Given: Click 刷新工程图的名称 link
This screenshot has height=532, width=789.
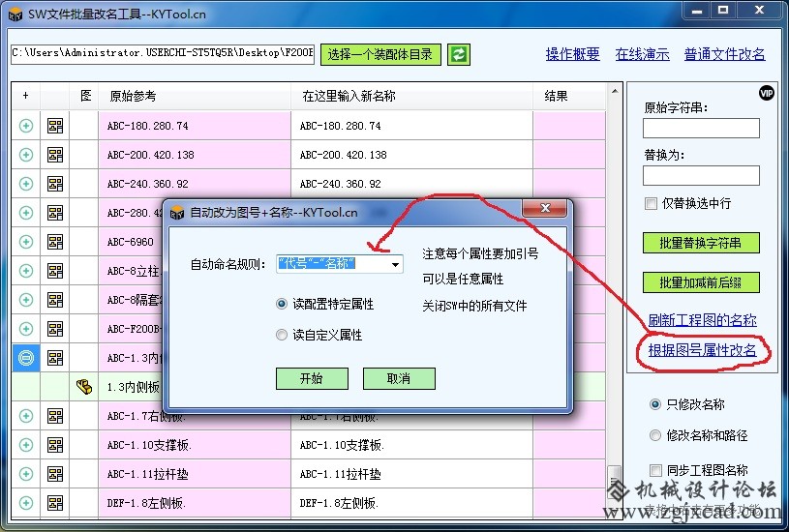Looking at the screenshot, I should (x=702, y=320).
